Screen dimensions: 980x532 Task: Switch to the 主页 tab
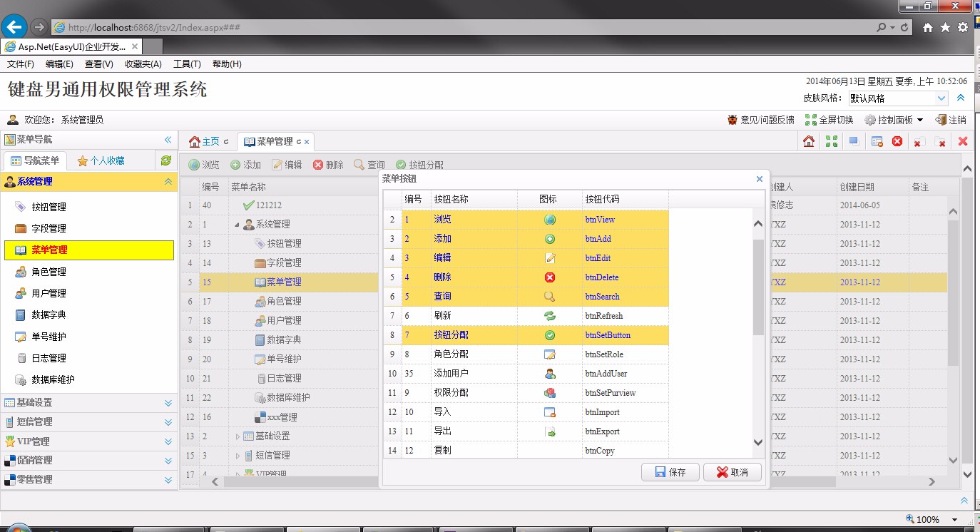tap(208, 141)
